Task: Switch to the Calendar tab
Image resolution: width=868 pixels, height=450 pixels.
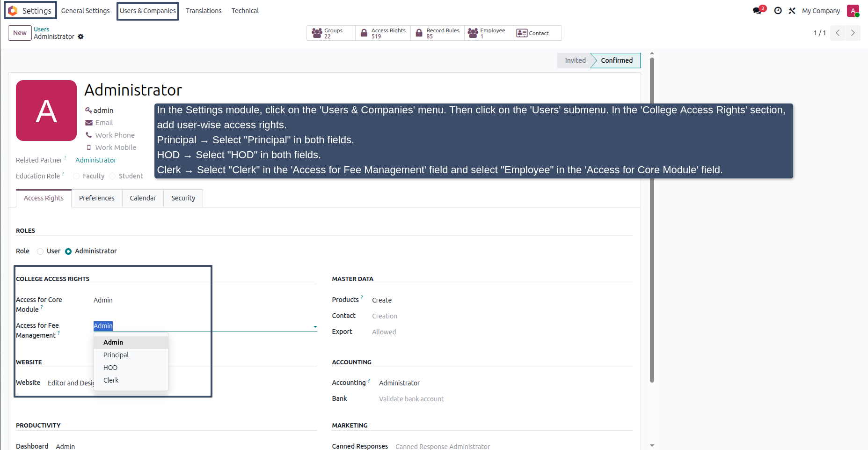Action: [143, 198]
